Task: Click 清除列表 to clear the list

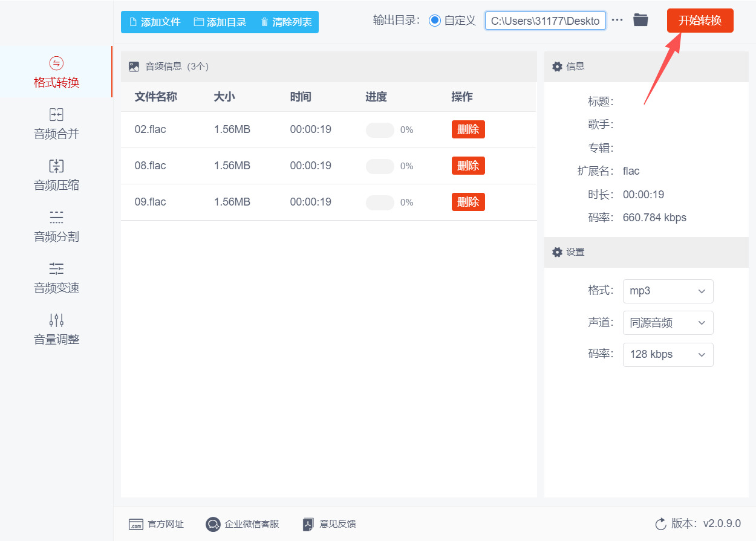Action: click(x=286, y=22)
